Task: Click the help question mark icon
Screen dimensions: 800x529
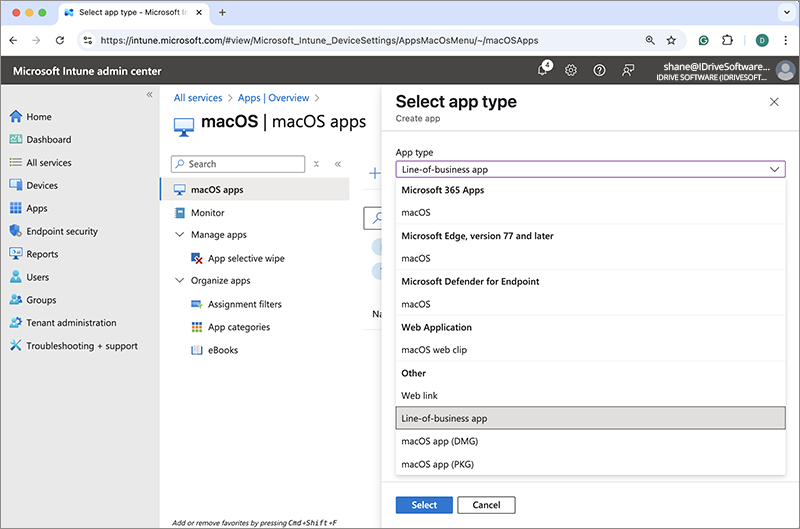Action: coord(599,70)
